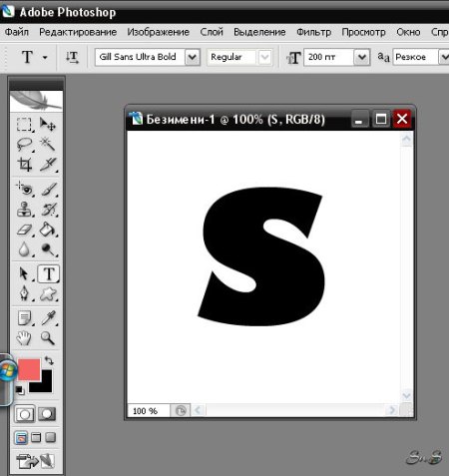This screenshot has height=476, width=449.
Task: Select the Clone Stamp tool
Action: coord(24,210)
